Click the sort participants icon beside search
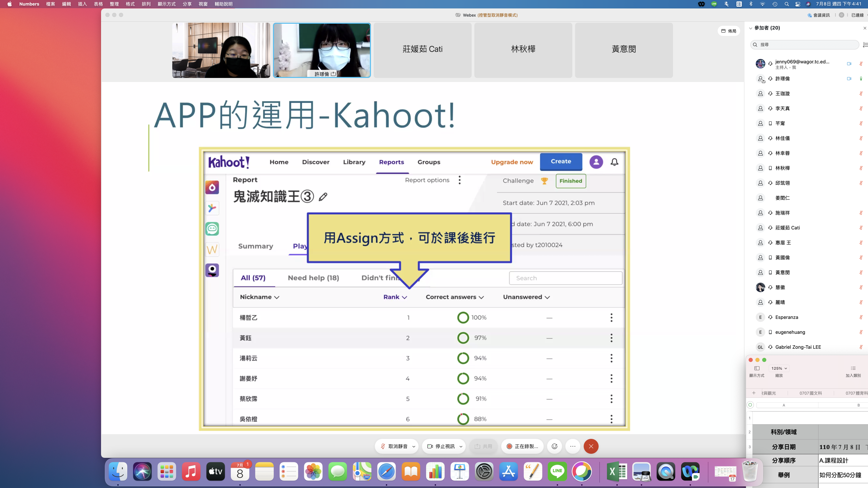The height and width of the screenshot is (488, 868). click(x=865, y=45)
